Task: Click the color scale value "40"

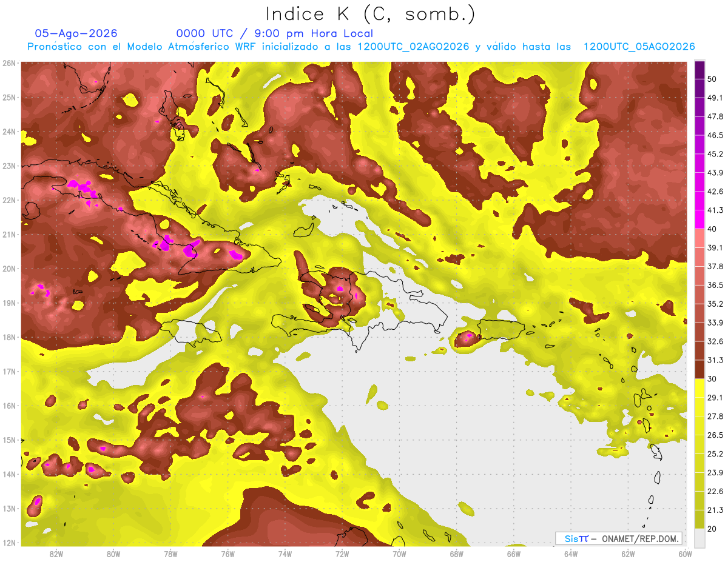Action: point(713,229)
